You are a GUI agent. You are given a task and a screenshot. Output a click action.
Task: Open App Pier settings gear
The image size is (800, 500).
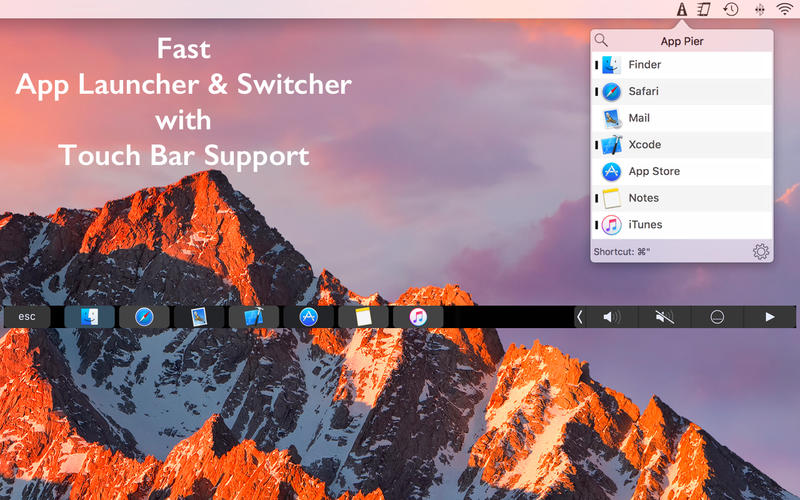pos(761,252)
